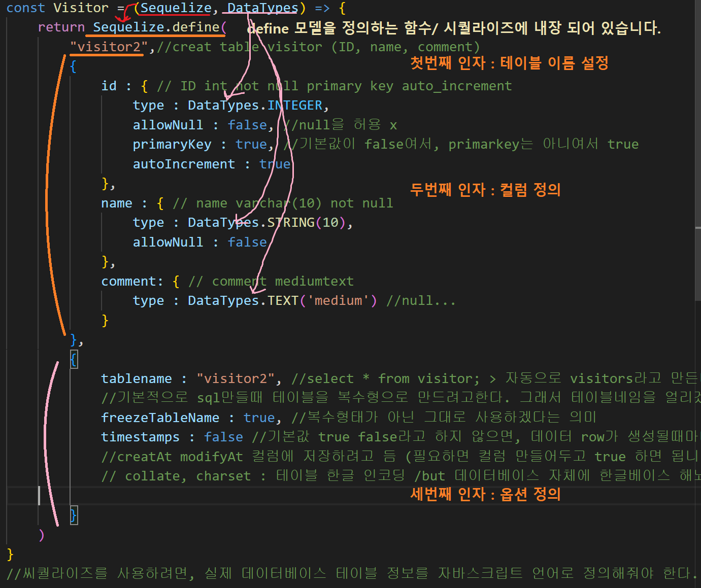Click the comment beginning "//기본값이 false여서"

click(x=460, y=144)
